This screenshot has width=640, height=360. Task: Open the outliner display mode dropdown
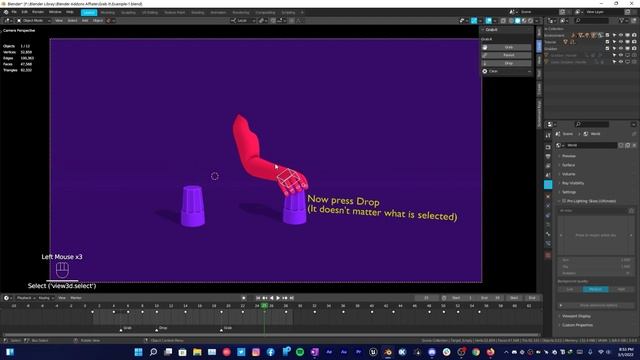coord(564,20)
